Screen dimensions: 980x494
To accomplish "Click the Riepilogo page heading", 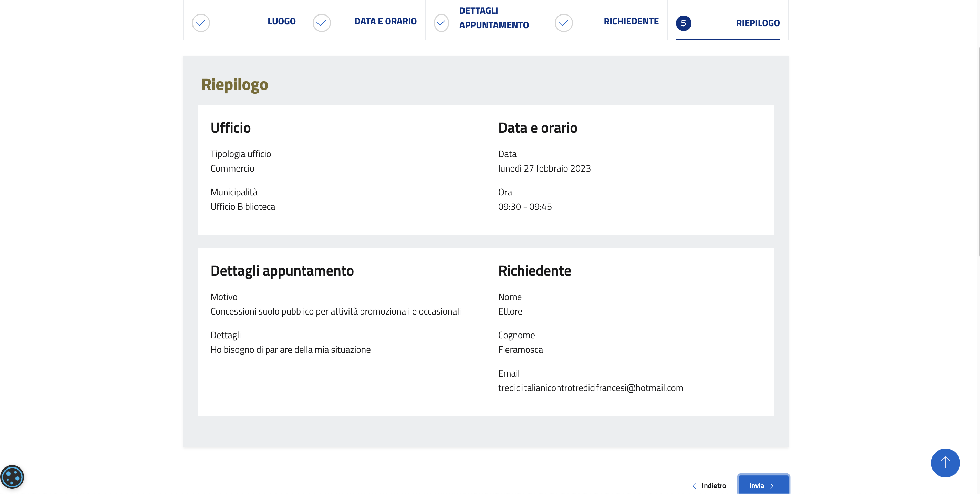I will [x=234, y=84].
